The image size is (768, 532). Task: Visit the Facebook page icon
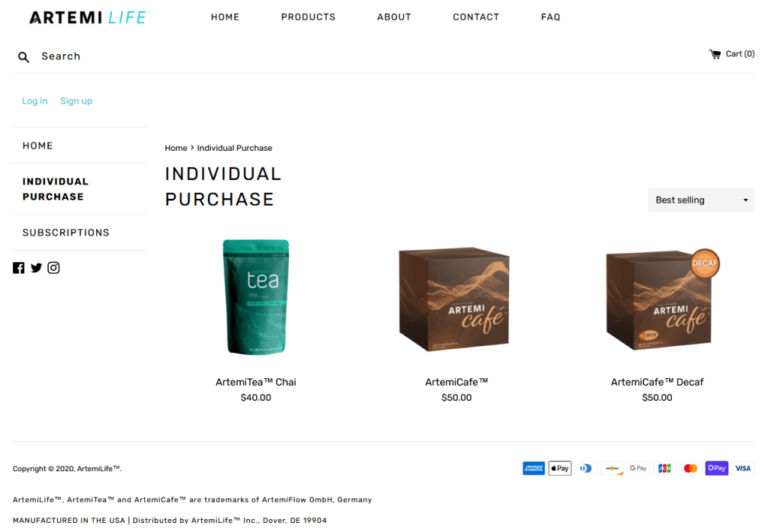[19, 268]
